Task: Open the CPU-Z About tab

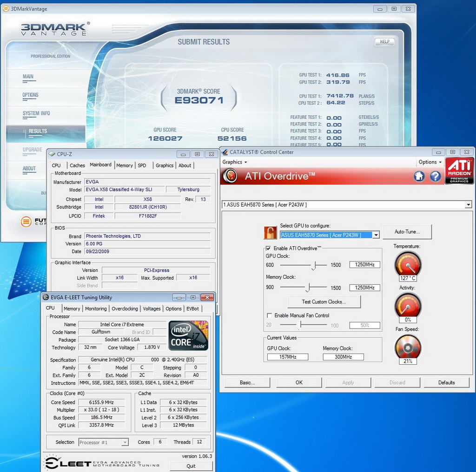Action: pos(185,165)
